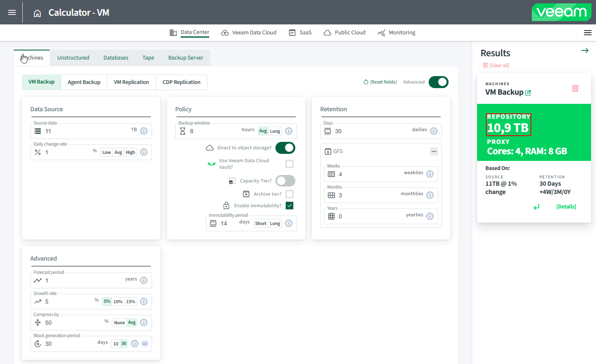Uncheck Enable immutability checkbox
This screenshot has width=596, height=364.
pyautogui.click(x=290, y=206)
